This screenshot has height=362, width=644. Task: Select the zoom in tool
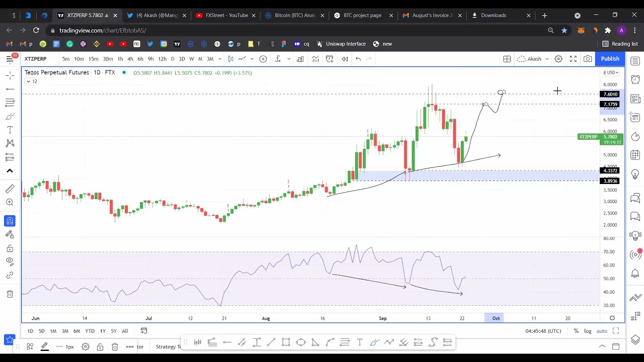[10, 202]
